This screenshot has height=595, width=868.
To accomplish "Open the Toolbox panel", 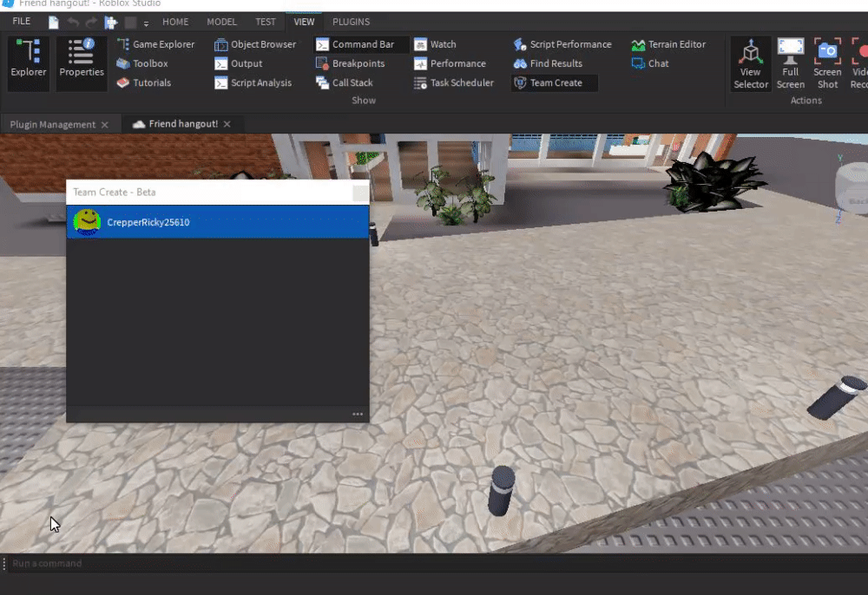I will [143, 63].
